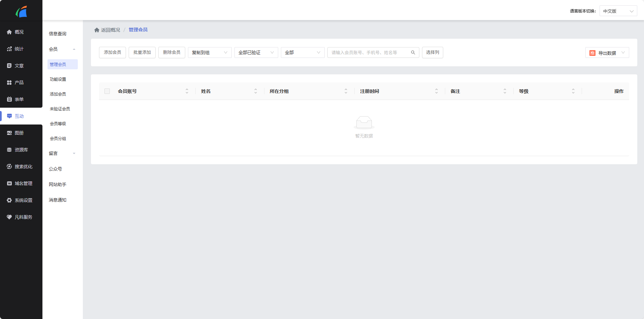Click the 系统设置 gear icon
This screenshot has height=319, width=644.
[9, 200]
